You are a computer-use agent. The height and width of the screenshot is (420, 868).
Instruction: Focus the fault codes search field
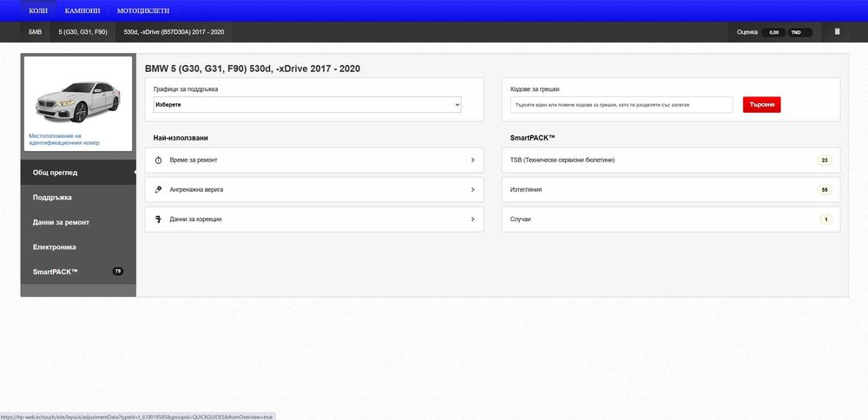[621, 105]
